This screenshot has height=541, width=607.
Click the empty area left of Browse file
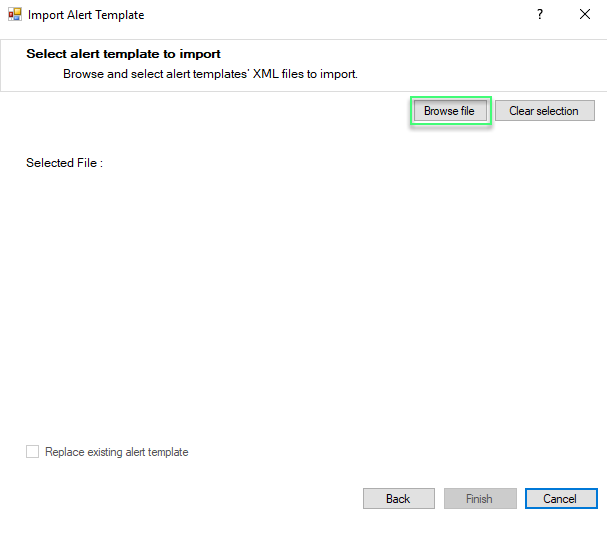pos(200,111)
